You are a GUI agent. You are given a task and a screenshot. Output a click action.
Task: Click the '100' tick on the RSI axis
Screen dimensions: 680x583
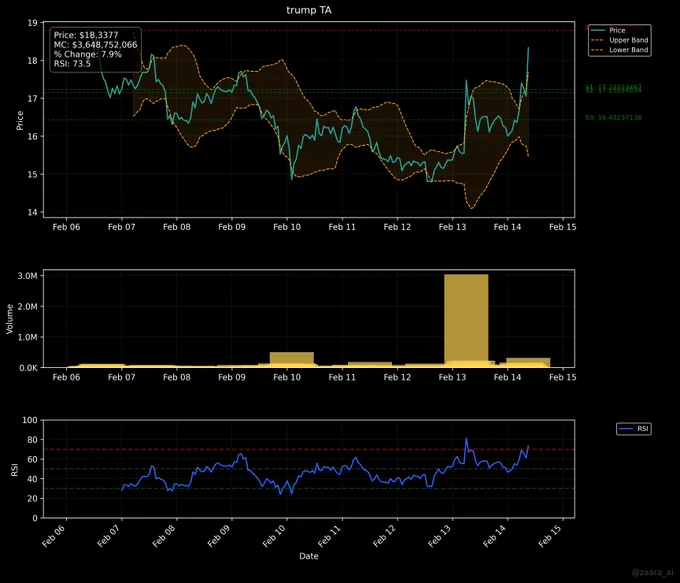tap(30, 420)
